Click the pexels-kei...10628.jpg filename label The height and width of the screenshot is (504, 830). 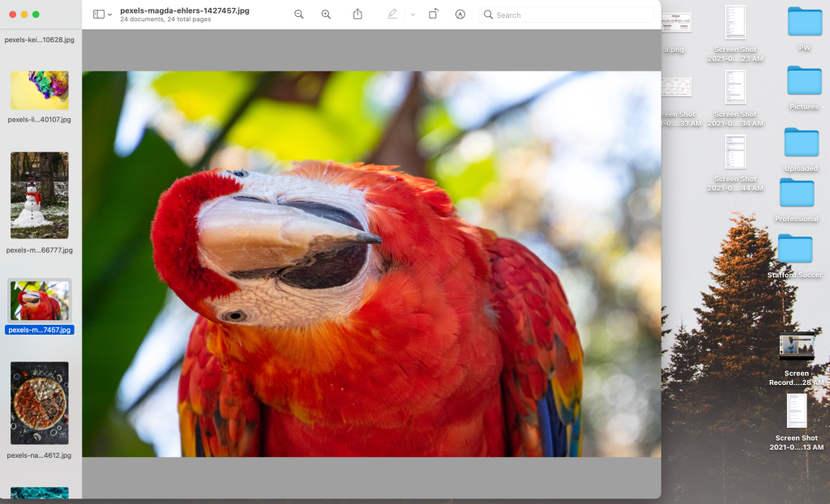[40, 40]
